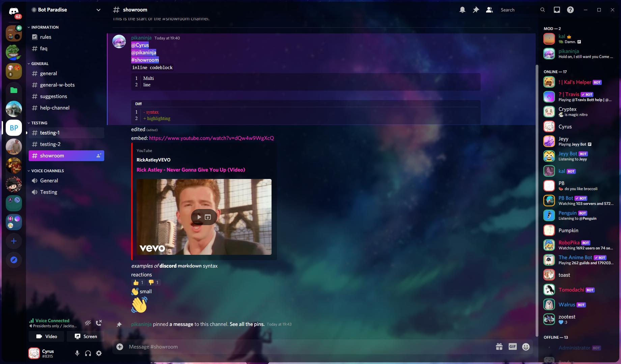Deafen using the headphones icon
The width and height of the screenshot is (621, 364).
point(88,353)
